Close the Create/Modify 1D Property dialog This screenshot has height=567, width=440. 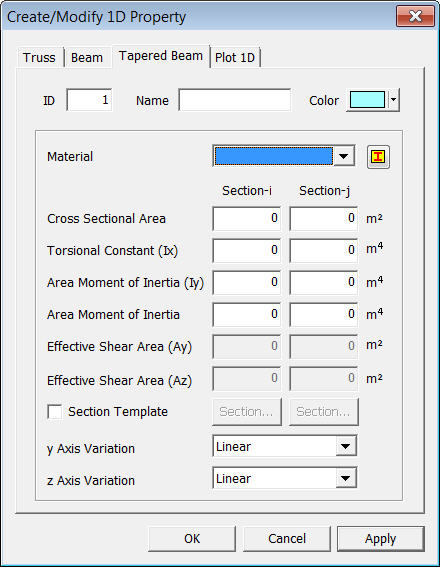(x=415, y=16)
